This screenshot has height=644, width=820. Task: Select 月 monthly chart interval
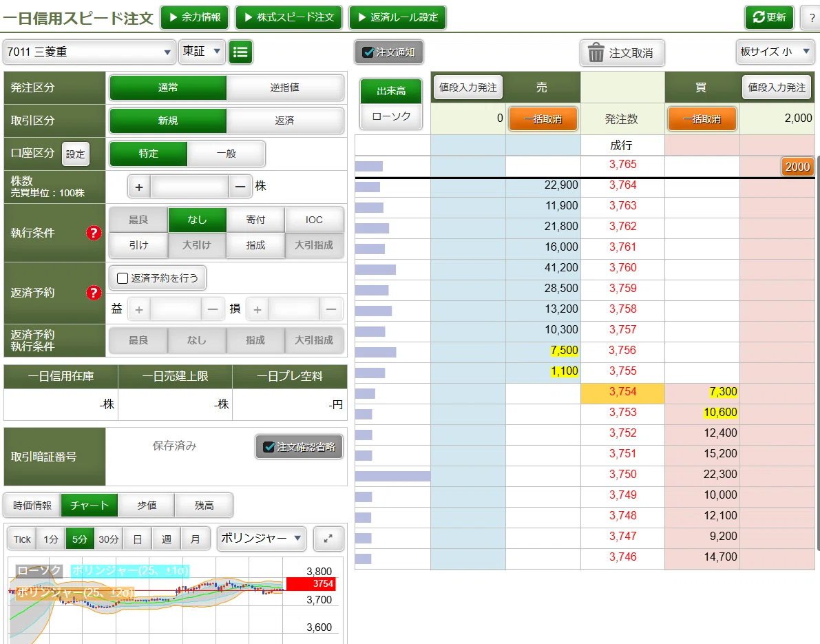195,539
